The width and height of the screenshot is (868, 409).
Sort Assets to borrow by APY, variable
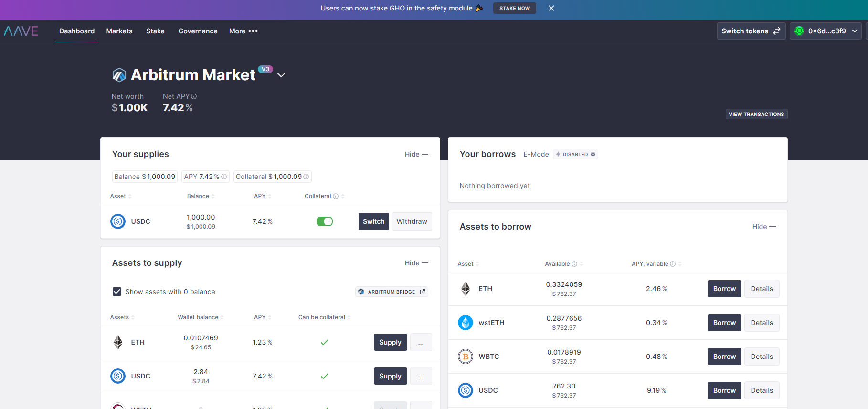[656, 264]
